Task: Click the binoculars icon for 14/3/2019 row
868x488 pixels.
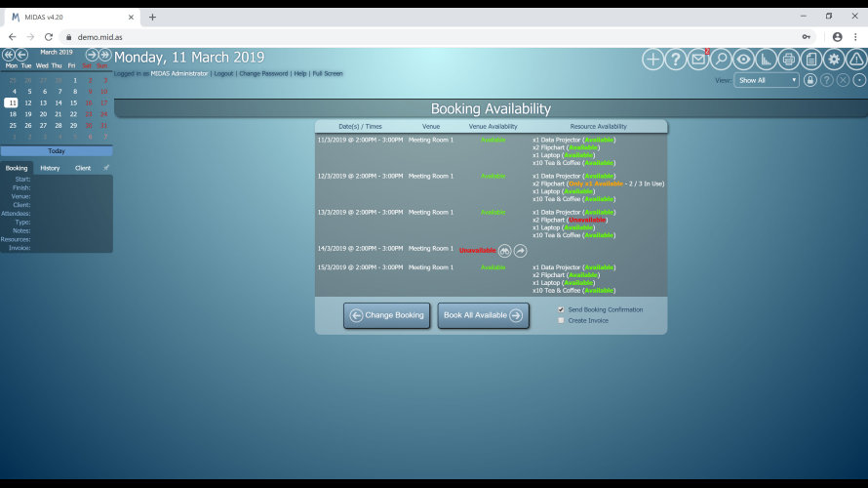Action: pyautogui.click(x=504, y=251)
